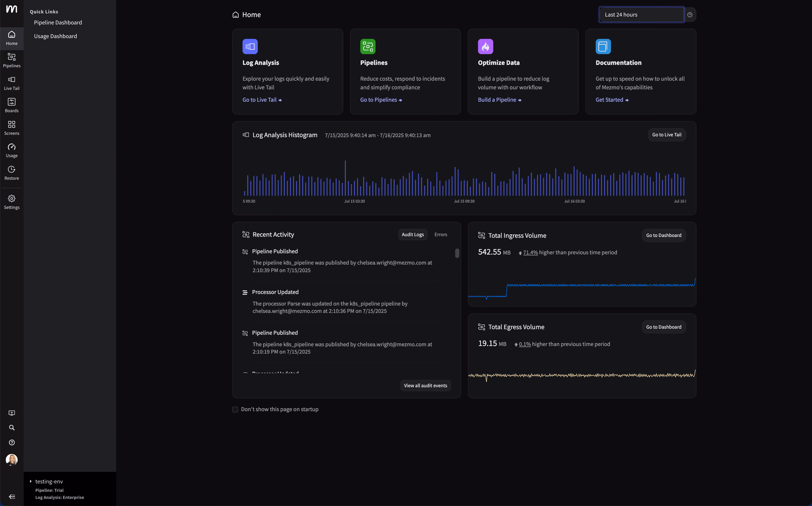
Task: Switch to the Errors tab
Action: (440, 235)
